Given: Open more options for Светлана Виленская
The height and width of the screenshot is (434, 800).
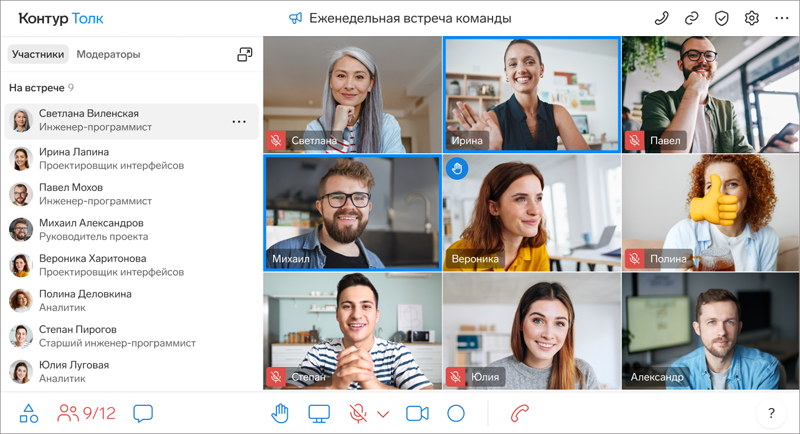Looking at the screenshot, I should pos(239,122).
